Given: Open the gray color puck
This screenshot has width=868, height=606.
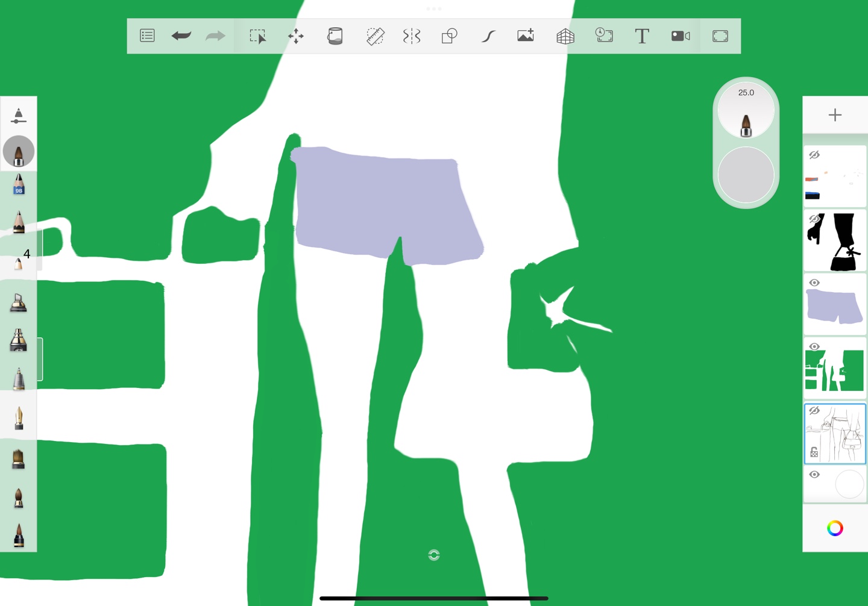Looking at the screenshot, I should pyautogui.click(x=746, y=175).
